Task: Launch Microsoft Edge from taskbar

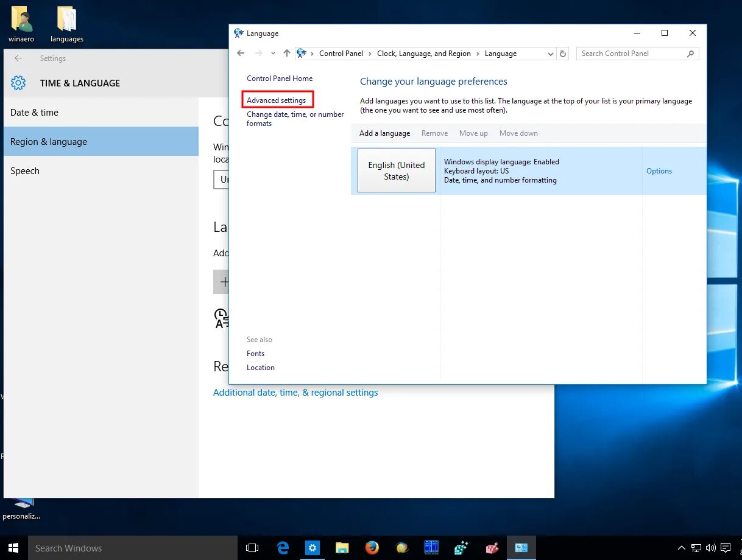Action: [283, 548]
